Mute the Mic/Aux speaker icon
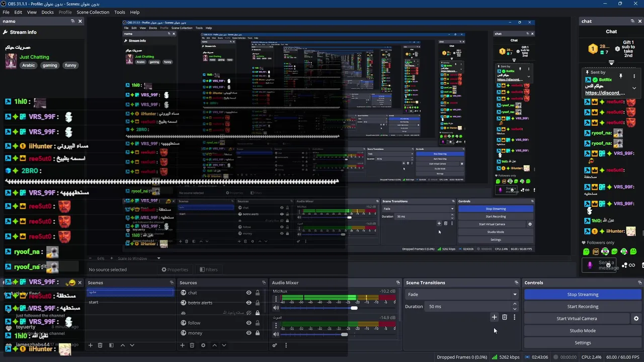Screen dimensions: 644x362 276,308
